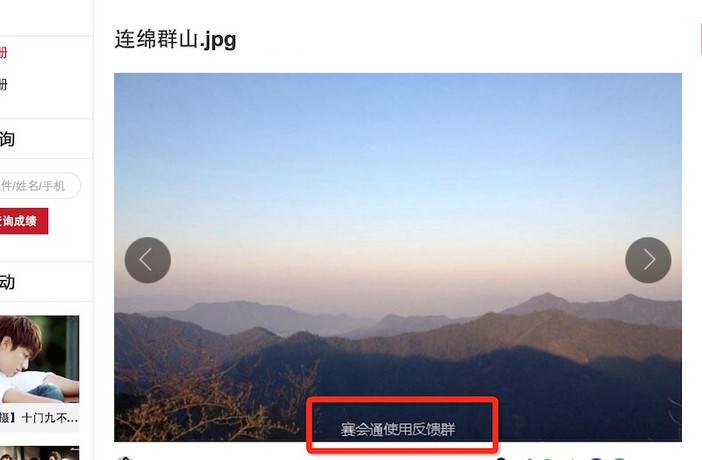Select the black album tab below red one

4,84
